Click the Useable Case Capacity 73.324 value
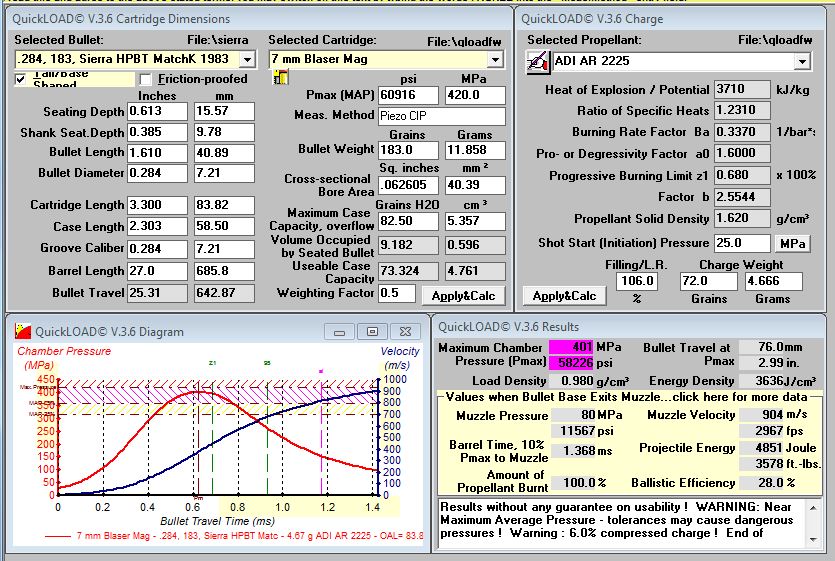 click(x=408, y=271)
